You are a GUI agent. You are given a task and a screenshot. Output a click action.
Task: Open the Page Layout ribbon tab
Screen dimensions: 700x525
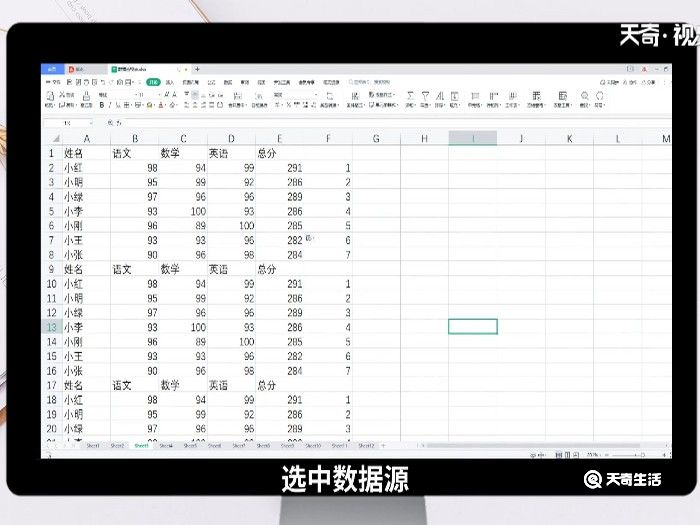click(191, 82)
